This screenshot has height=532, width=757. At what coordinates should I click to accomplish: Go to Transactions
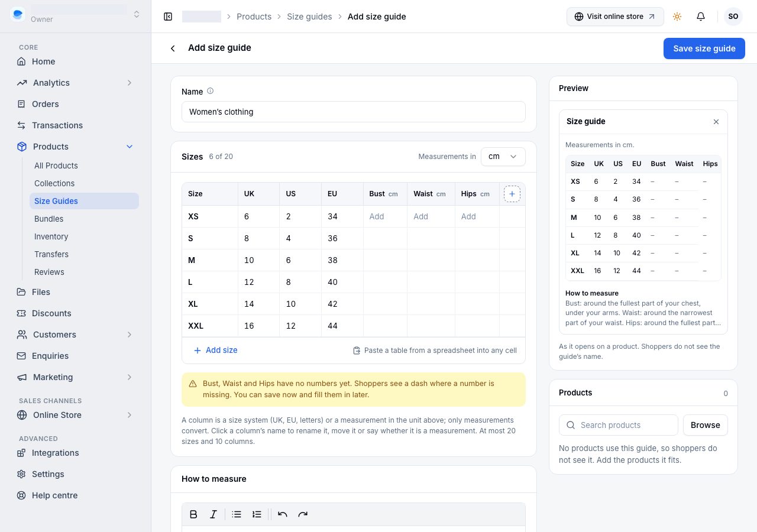(x=76, y=125)
